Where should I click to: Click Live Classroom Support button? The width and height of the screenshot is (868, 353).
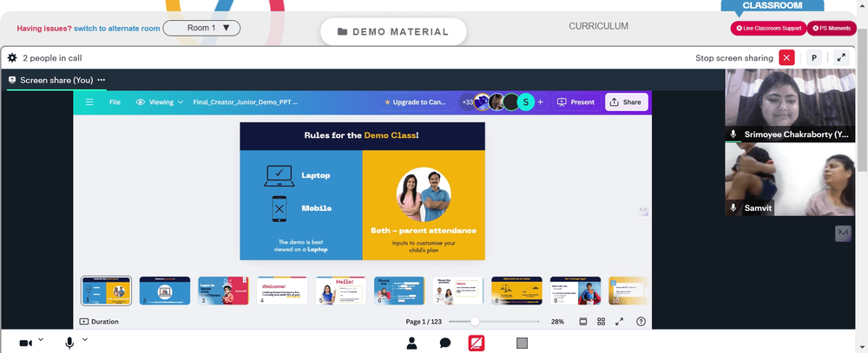pyautogui.click(x=768, y=29)
